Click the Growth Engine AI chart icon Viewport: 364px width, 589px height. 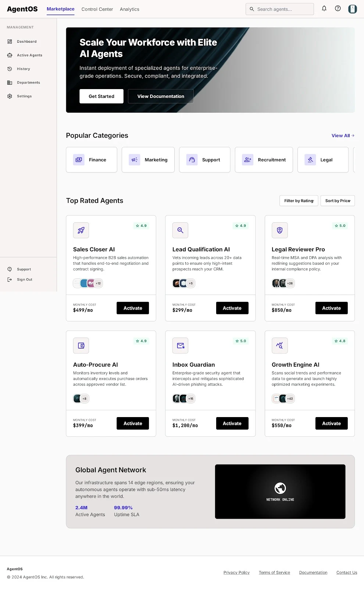click(279, 346)
